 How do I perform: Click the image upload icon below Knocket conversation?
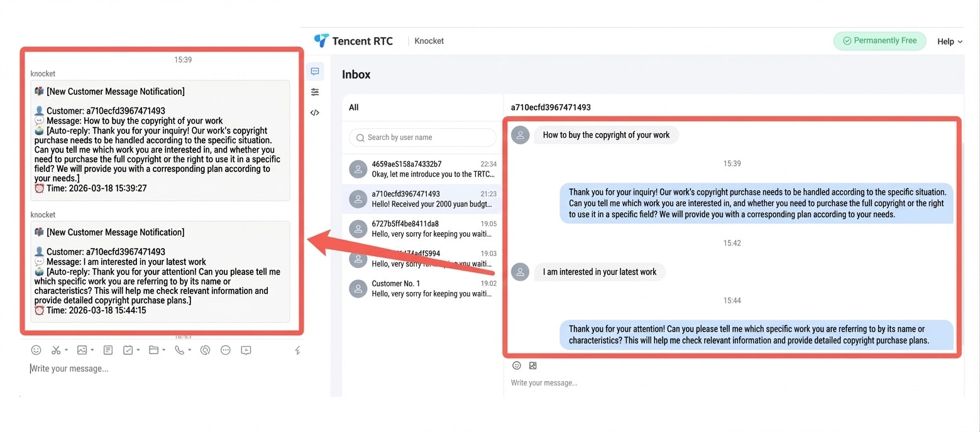pos(532,365)
